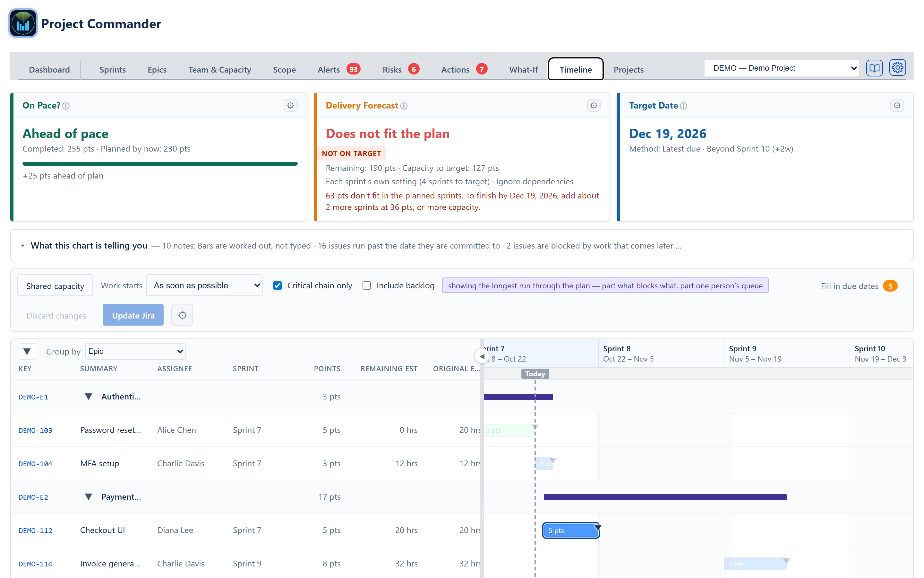Viewport: 924px width, 578px height.
Task: Open Target Date card settings gear
Action: click(x=896, y=106)
